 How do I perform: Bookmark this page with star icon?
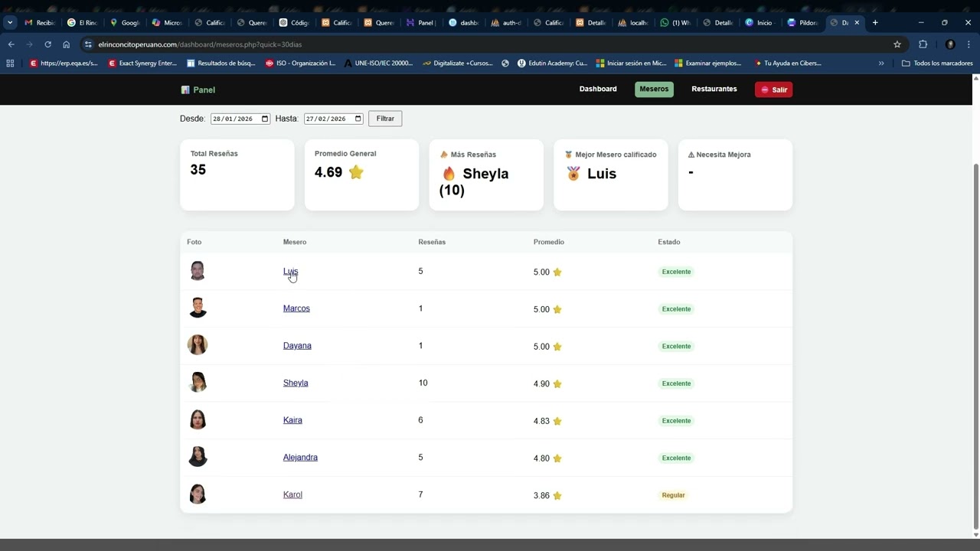[897, 44]
